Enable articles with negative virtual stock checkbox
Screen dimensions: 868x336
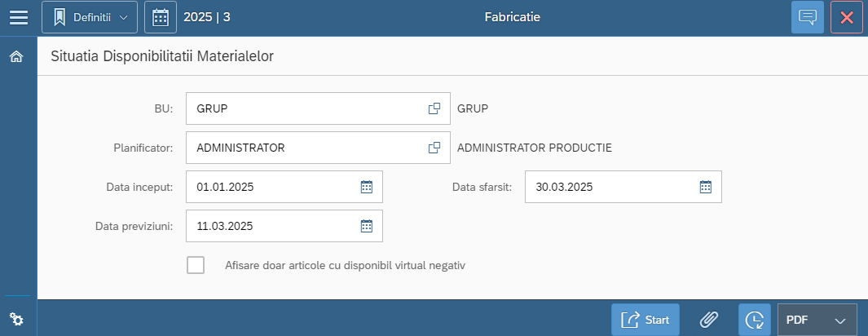[196, 265]
